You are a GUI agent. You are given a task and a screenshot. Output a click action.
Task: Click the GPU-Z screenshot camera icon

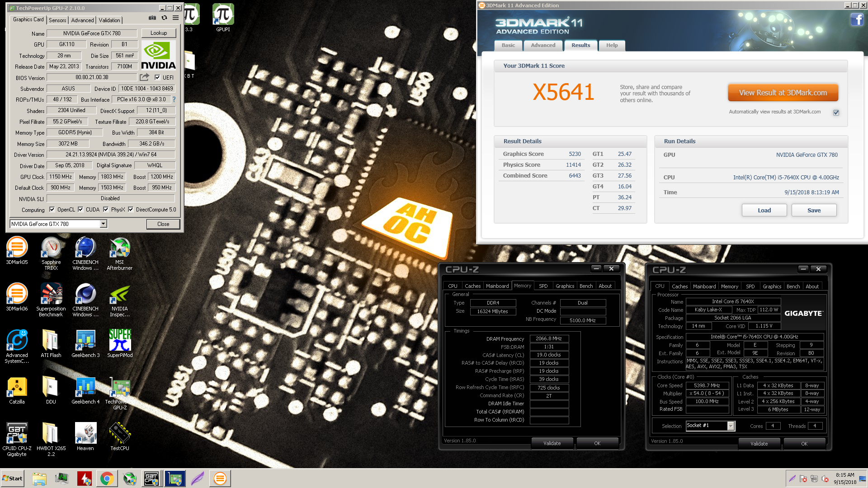[x=152, y=18]
